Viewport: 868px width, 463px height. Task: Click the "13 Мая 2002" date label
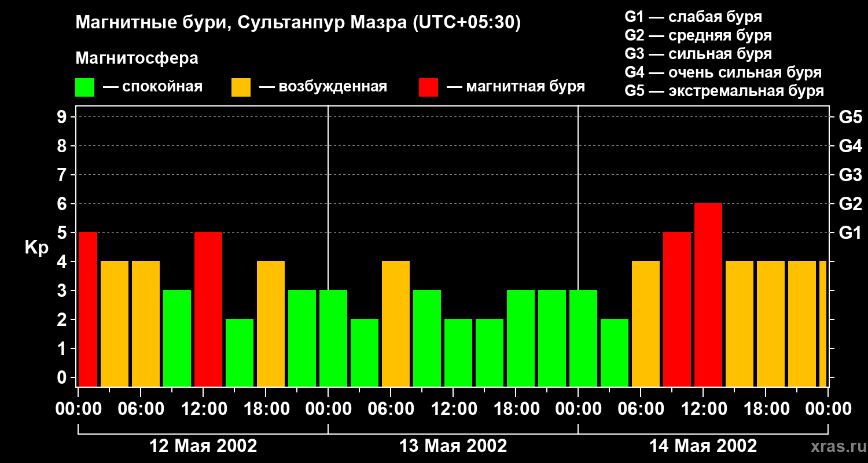coord(453,446)
